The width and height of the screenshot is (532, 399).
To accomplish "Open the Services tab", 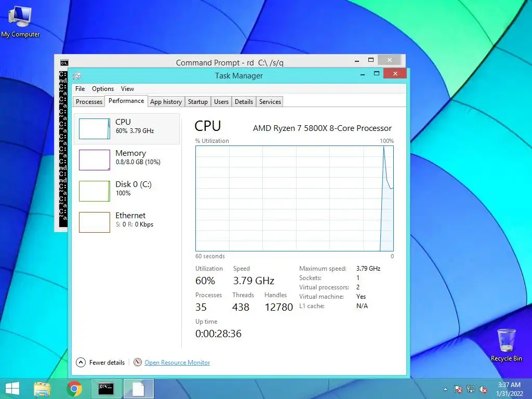I will [x=270, y=101].
